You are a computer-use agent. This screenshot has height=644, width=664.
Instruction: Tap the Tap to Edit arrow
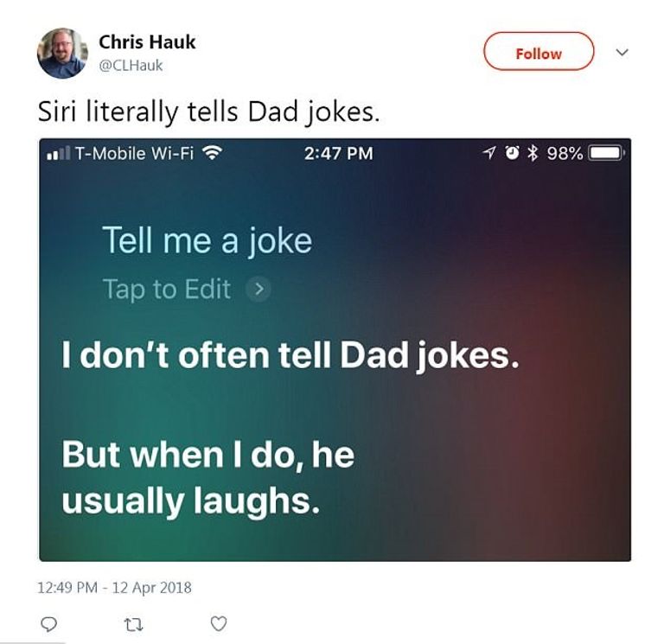[x=258, y=289]
